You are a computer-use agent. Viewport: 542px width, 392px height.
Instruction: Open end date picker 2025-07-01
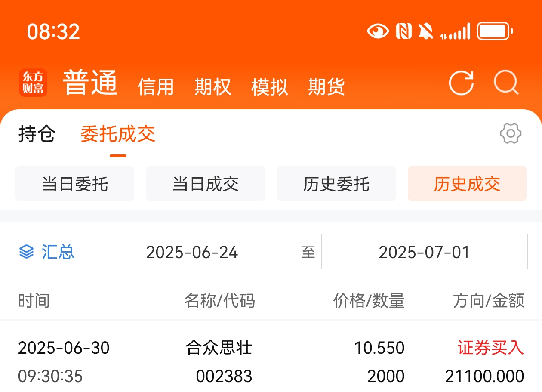[425, 252]
